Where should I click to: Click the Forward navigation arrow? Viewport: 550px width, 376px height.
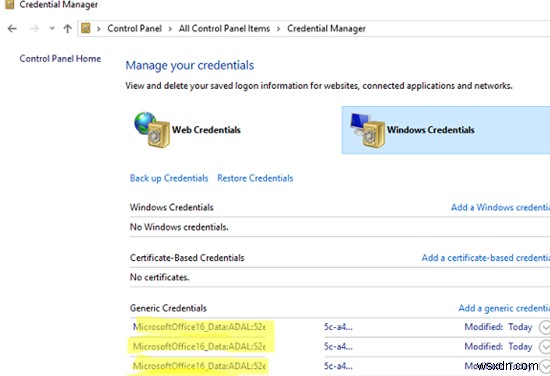(34, 28)
